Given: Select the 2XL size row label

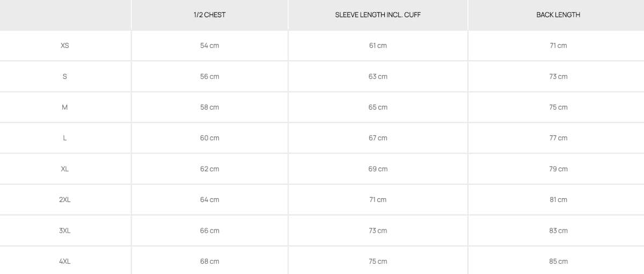Looking at the screenshot, I should click(x=65, y=200).
